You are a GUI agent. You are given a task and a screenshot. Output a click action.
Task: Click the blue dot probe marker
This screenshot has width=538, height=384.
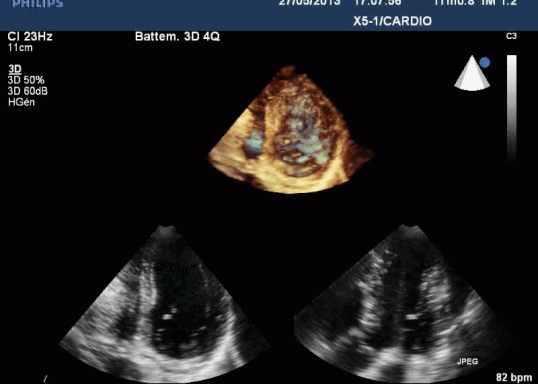[485, 62]
